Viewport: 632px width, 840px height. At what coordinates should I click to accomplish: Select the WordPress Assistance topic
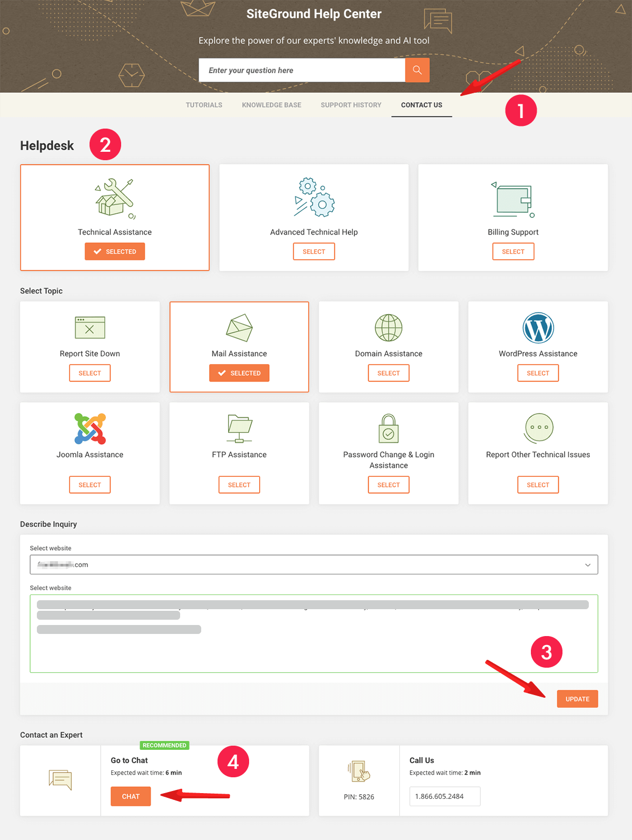(x=538, y=373)
